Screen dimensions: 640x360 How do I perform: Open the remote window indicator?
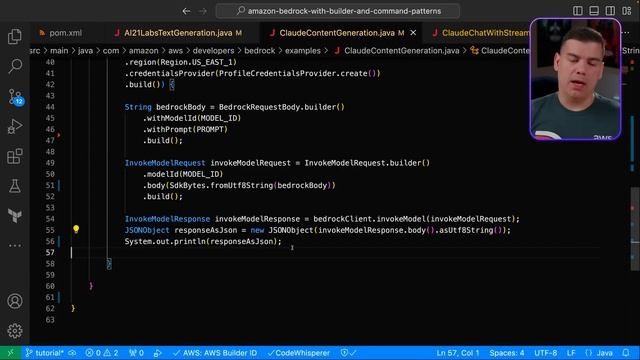(10, 353)
